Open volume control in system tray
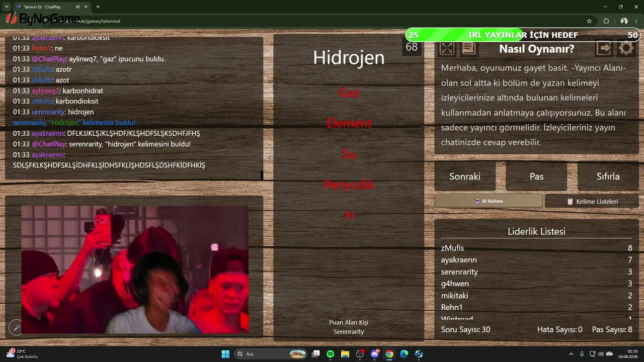 coord(600,354)
